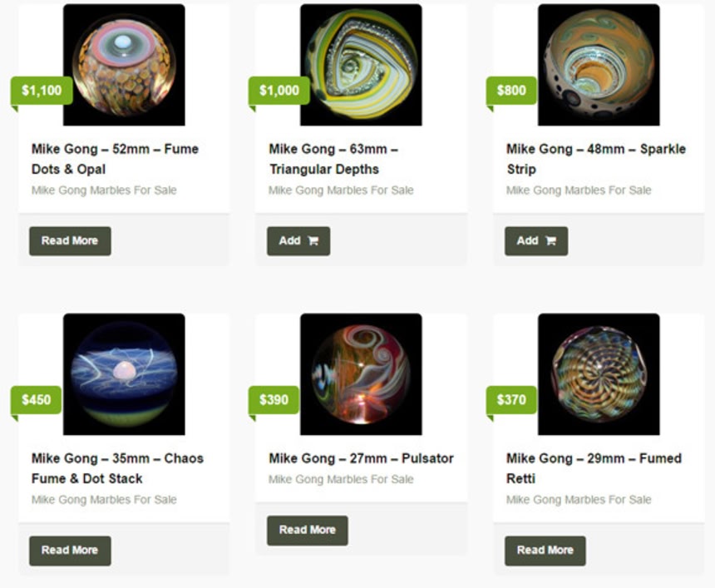Open the Triangular Depths marble image
The image size is (715, 588).
[361, 65]
